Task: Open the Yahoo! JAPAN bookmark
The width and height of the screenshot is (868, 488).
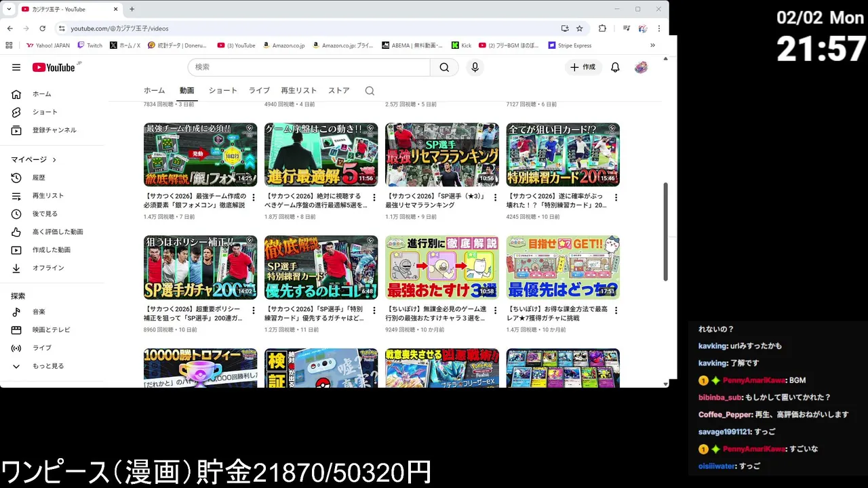Action: [x=47, y=45]
